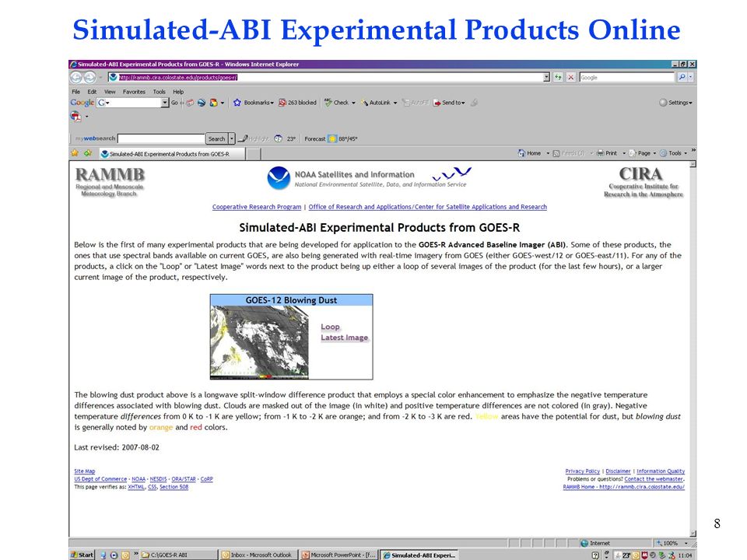The image size is (747, 560).
Task: Open the address bar URL dropdown
Action: [x=546, y=77]
